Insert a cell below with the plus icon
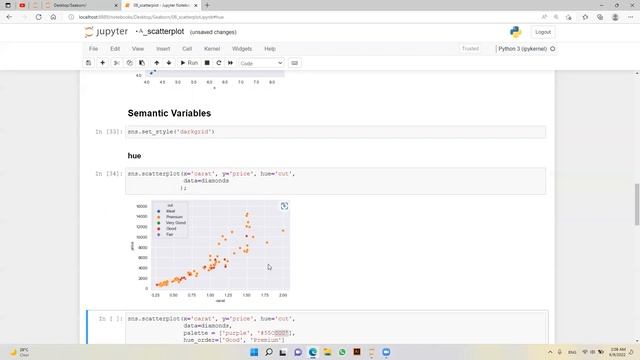 coord(102,63)
